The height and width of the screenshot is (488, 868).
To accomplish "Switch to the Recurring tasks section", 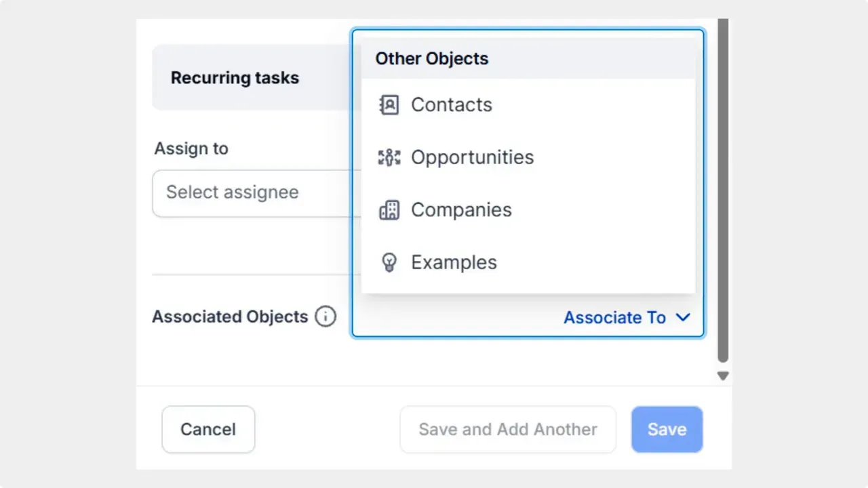I will pyautogui.click(x=235, y=77).
